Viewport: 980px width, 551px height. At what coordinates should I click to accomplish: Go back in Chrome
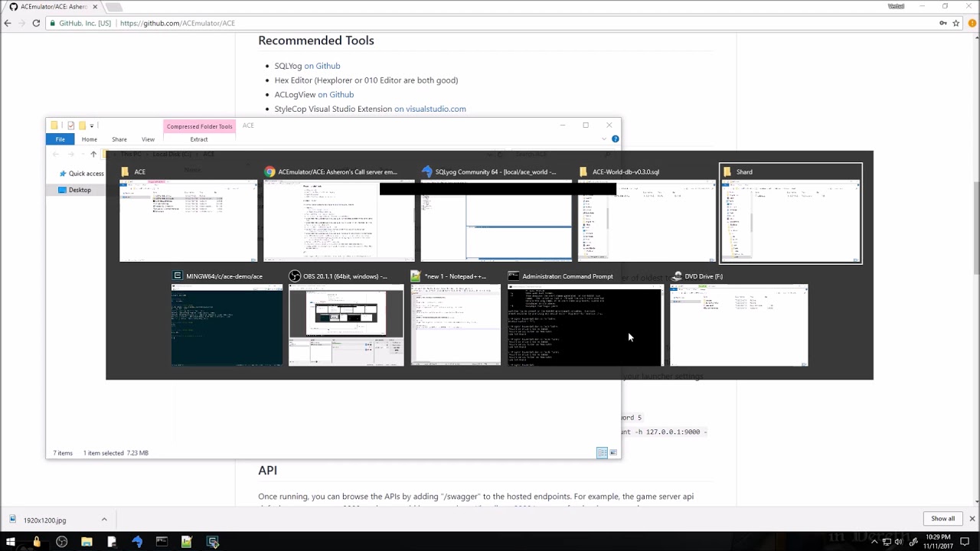point(8,23)
